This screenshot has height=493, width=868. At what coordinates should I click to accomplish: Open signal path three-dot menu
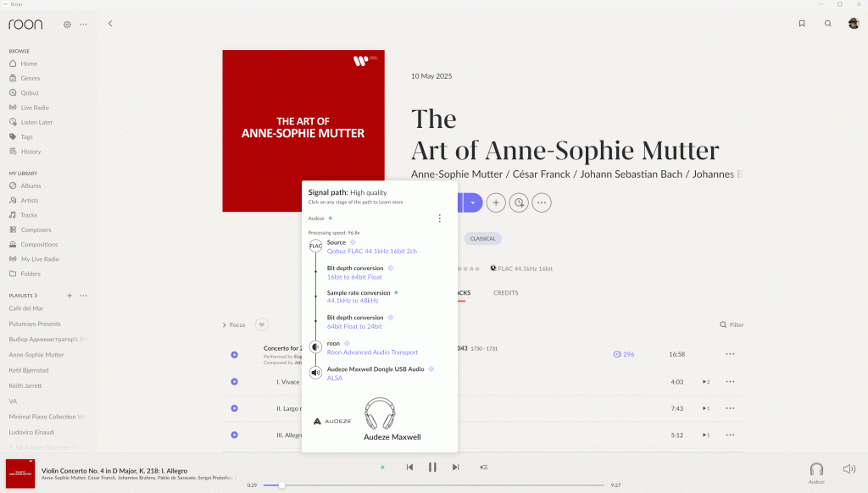440,219
